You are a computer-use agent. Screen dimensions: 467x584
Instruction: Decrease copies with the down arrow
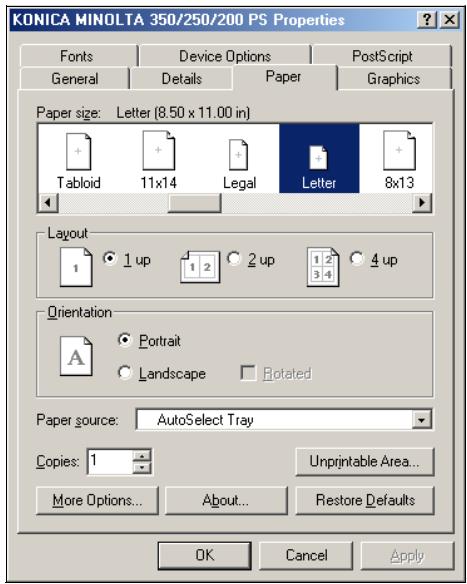pos(142,467)
